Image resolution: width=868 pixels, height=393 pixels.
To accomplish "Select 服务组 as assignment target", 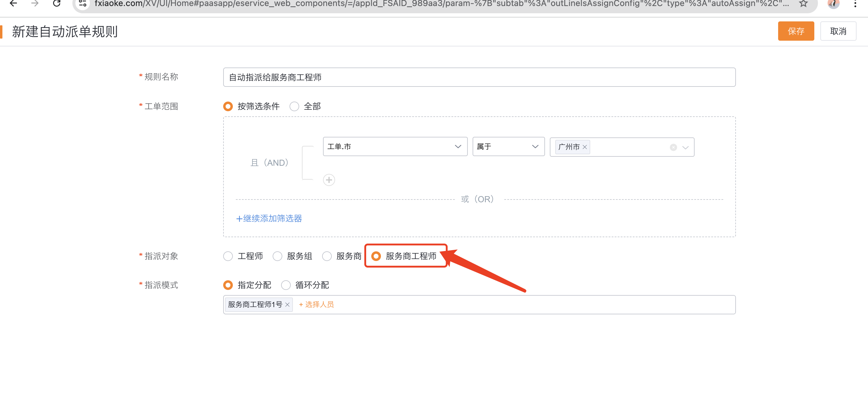I will pos(277,256).
